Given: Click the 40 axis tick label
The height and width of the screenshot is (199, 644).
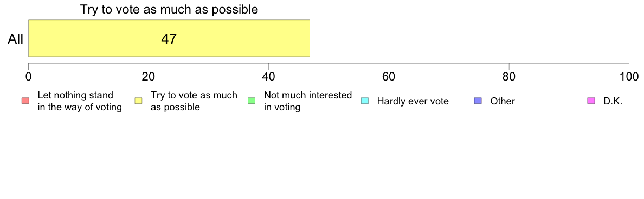Looking at the screenshot, I should [269, 76].
